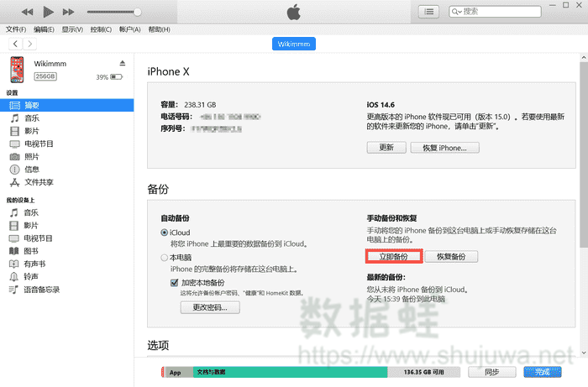Click the Play button in playback controls
The image size is (588, 387).
pos(48,12)
